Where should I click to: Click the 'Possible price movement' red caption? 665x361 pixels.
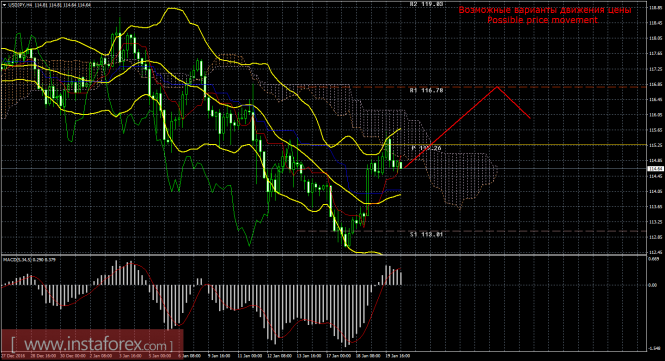(542, 20)
